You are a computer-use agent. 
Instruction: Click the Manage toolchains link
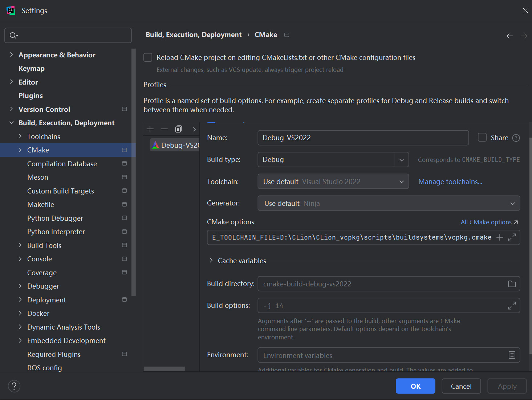[450, 181]
